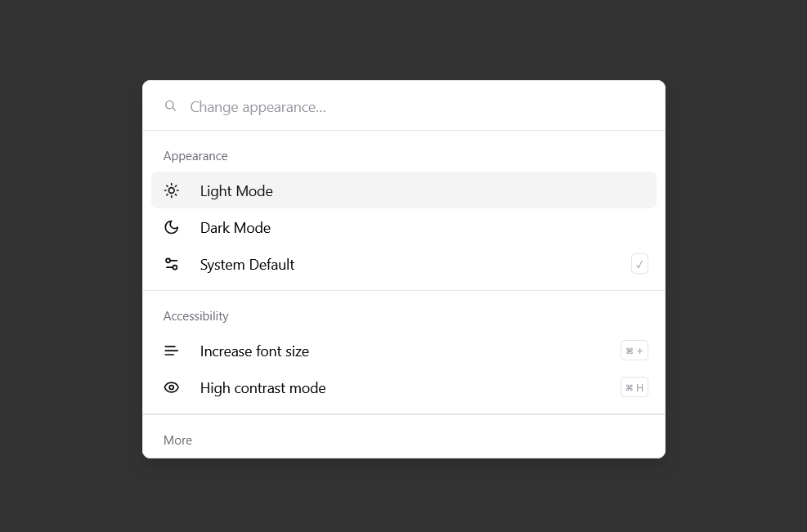Click the Accessibility section heading
The image size is (807, 532).
pos(195,316)
